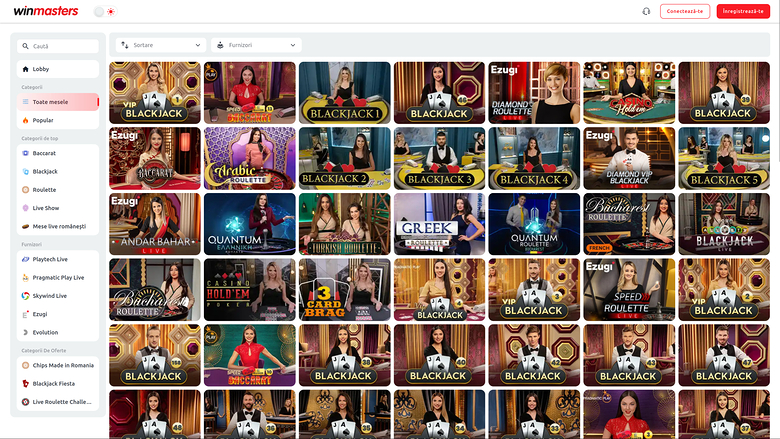This screenshot has height=439, width=780.
Task: Click the Live Show category icon
Action: (x=25, y=208)
